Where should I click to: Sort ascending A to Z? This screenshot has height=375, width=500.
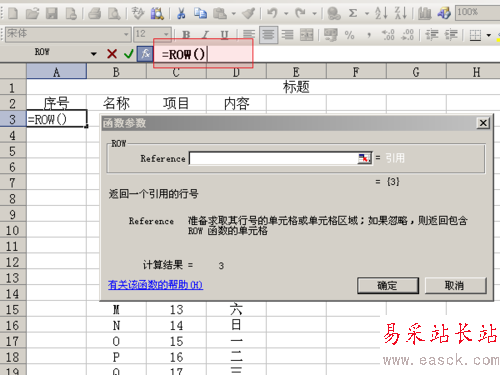click(381, 13)
